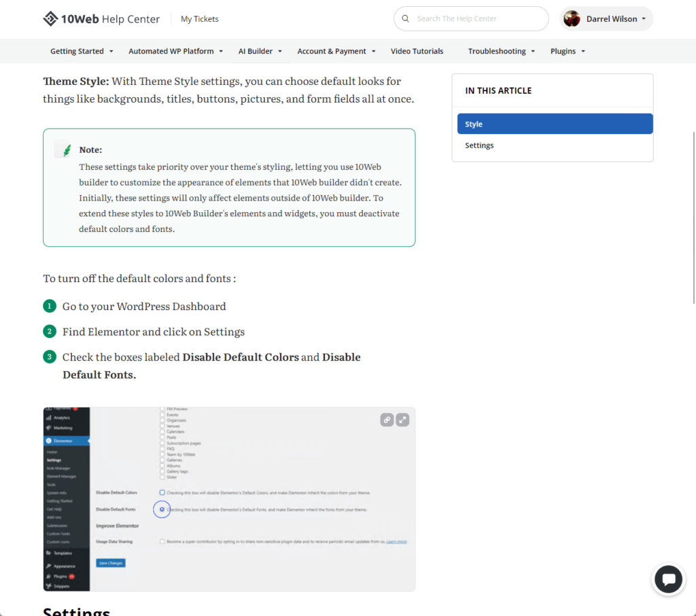Expand the Plugins menu
This screenshot has height=616, width=696.
pos(568,51)
